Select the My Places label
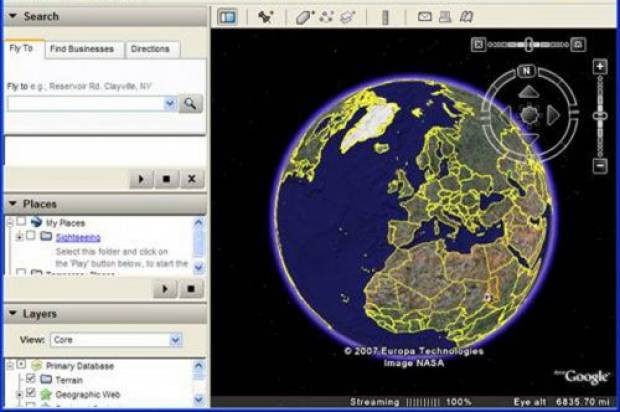 point(66,223)
